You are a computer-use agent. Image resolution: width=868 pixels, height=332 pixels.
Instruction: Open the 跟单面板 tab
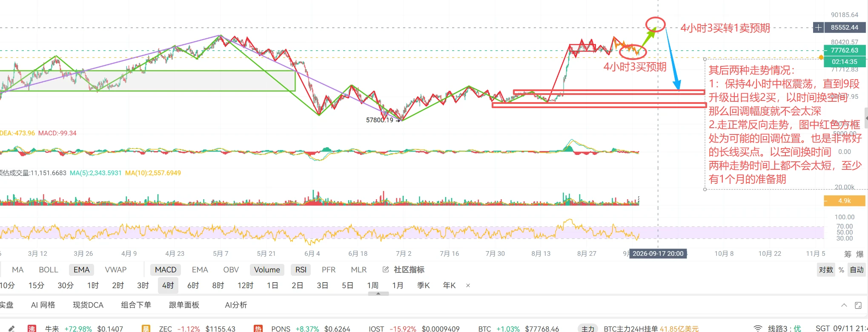(184, 305)
